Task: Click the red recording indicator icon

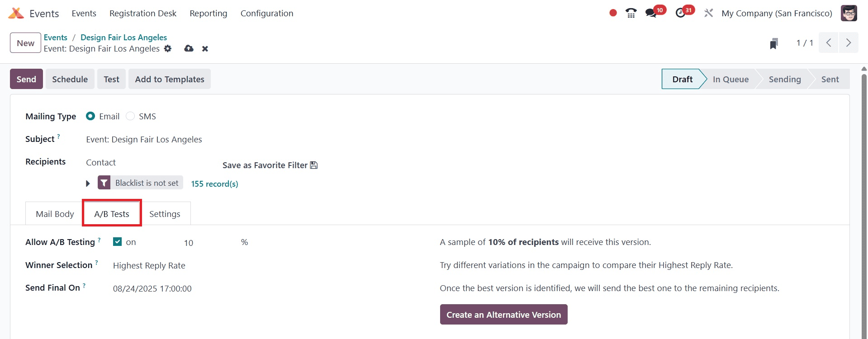Action: (x=613, y=13)
